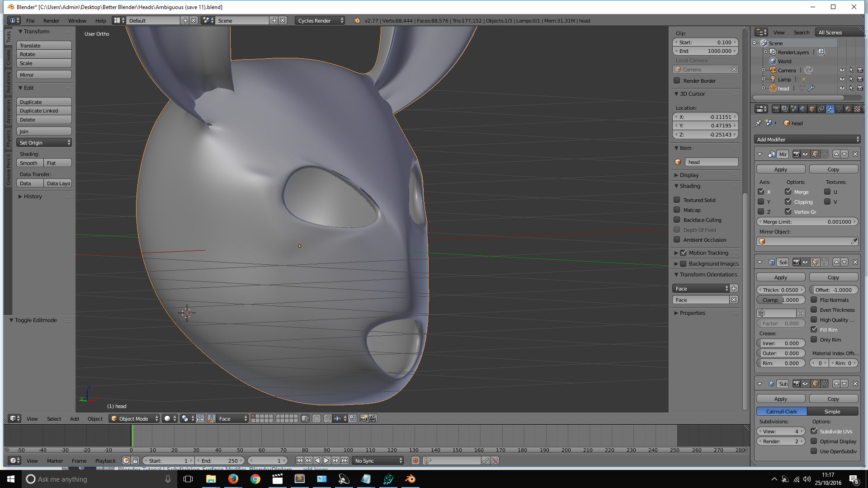This screenshot has width=868, height=488.
Task: Open File Explorer from the taskbar
Action: click(x=211, y=479)
